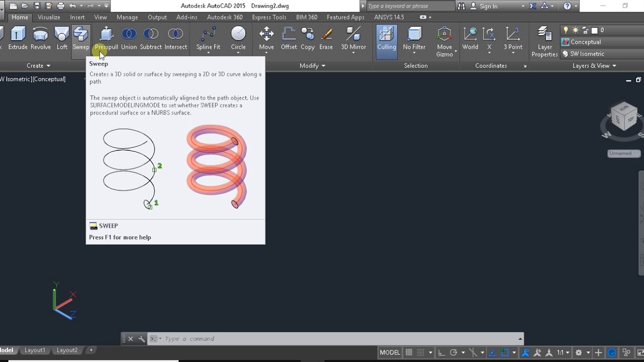Select the Offset tool
The height and width of the screenshot is (362, 644).
[x=289, y=39]
